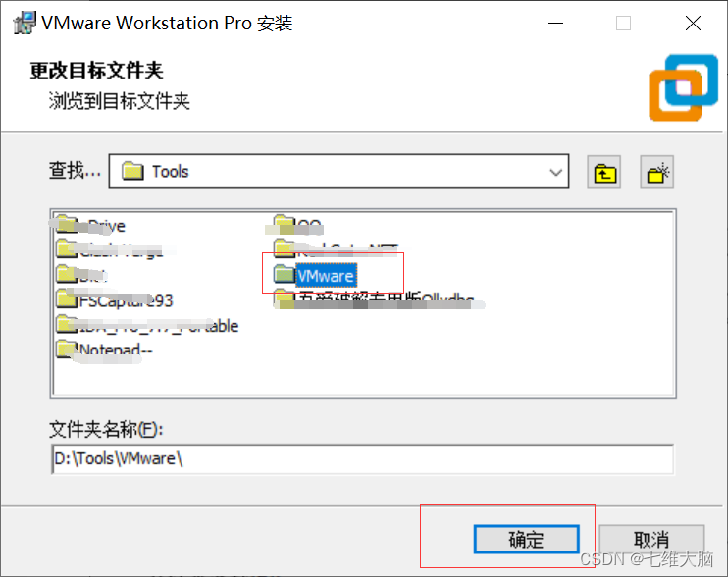Select the VMware folder
Screen dimensions: 728x577
coord(315,276)
